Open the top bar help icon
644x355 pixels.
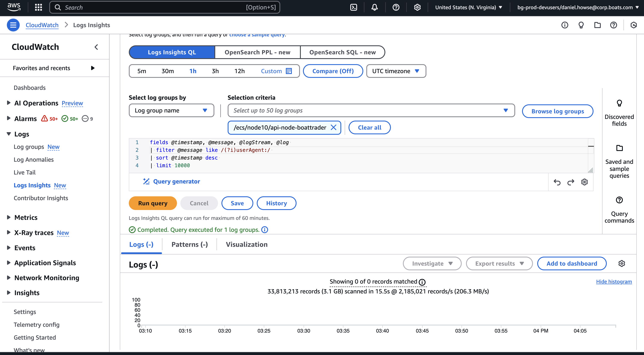[x=396, y=7]
